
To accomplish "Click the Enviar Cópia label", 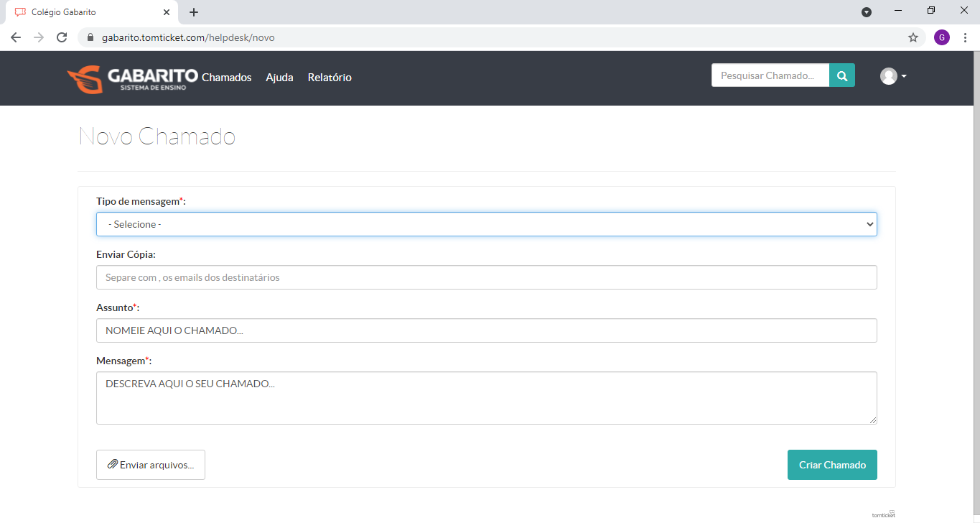I will 126,254.
